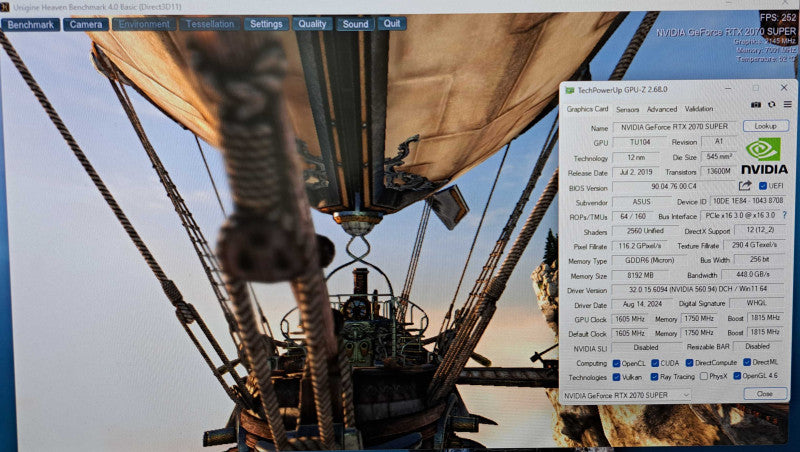
Task: Click the Revision value A1
Action: [x=719, y=141]
